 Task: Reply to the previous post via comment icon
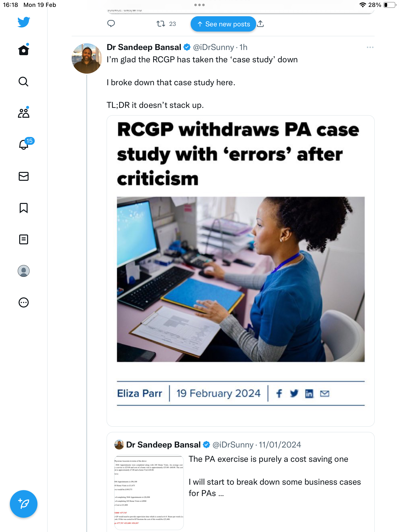[x=111, y=24]
